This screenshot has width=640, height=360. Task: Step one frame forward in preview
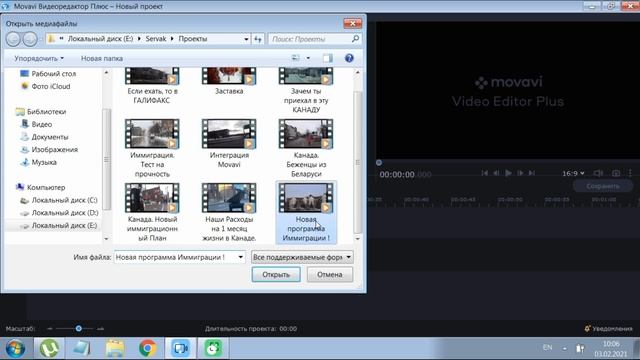(520, 173)
